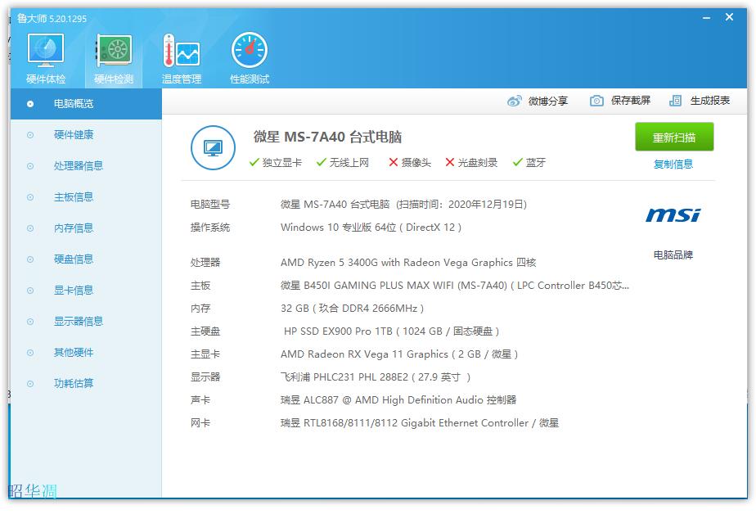Image resolution: width=756 pixels, height=532 pixels.
Task: Open 温度管理 thermometer icon
Action: pos(182,49)
